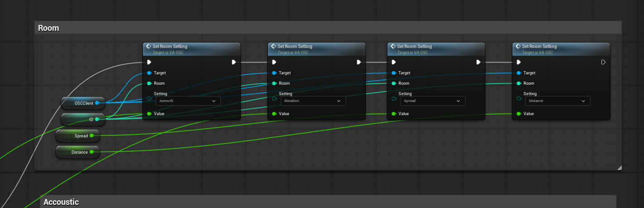The height and width of the screenshot is (208, 644).
Task: Click the Room comment box resize handle
Action: (x=619, y=168)
